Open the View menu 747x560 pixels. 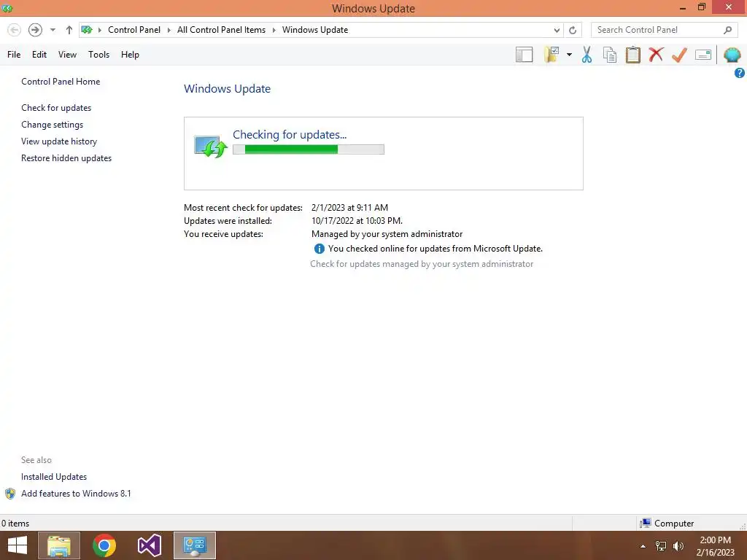67,55
